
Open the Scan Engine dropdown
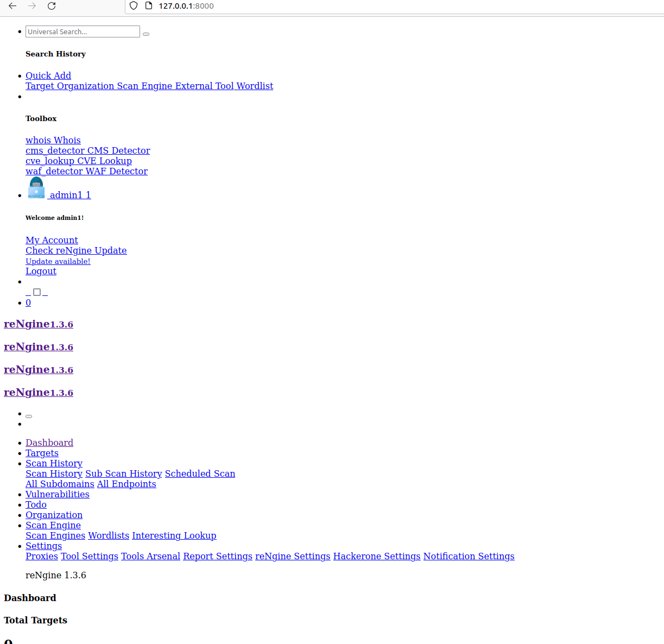(x=53, y=525)
